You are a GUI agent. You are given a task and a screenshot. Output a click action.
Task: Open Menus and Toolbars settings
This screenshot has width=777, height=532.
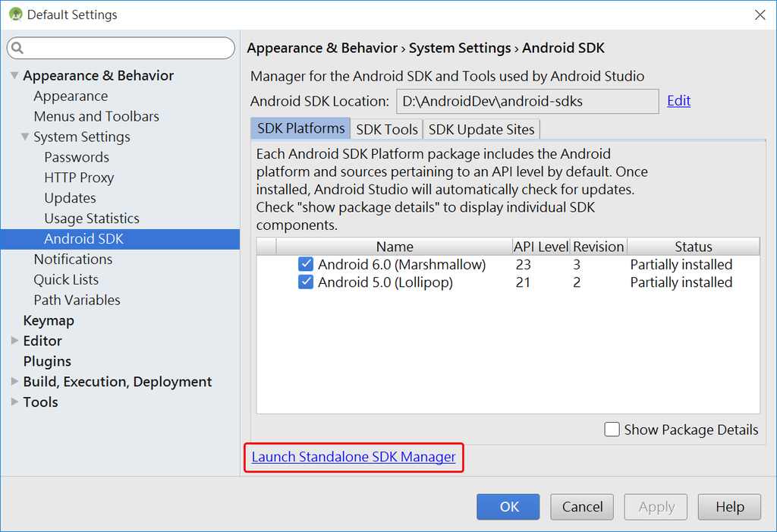click(96, 116)
